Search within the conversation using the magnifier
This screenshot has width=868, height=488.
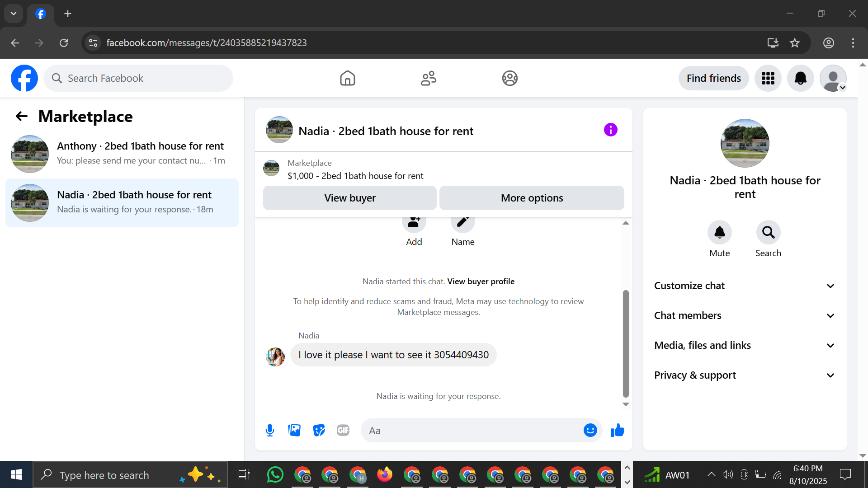[768, 232]
